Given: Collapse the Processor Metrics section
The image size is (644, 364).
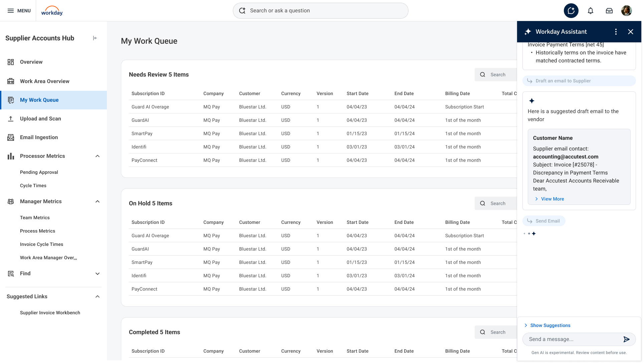Looking at the screenshot, I should pos(98,156).
